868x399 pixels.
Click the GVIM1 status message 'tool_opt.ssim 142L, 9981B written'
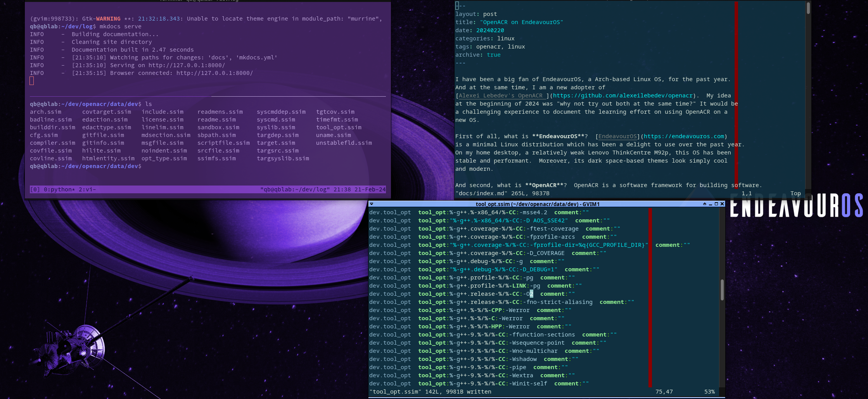(x=431, y=392)
